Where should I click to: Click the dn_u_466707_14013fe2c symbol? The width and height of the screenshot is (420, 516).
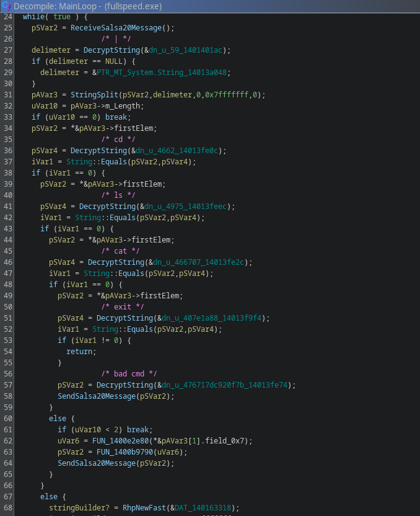198,262
